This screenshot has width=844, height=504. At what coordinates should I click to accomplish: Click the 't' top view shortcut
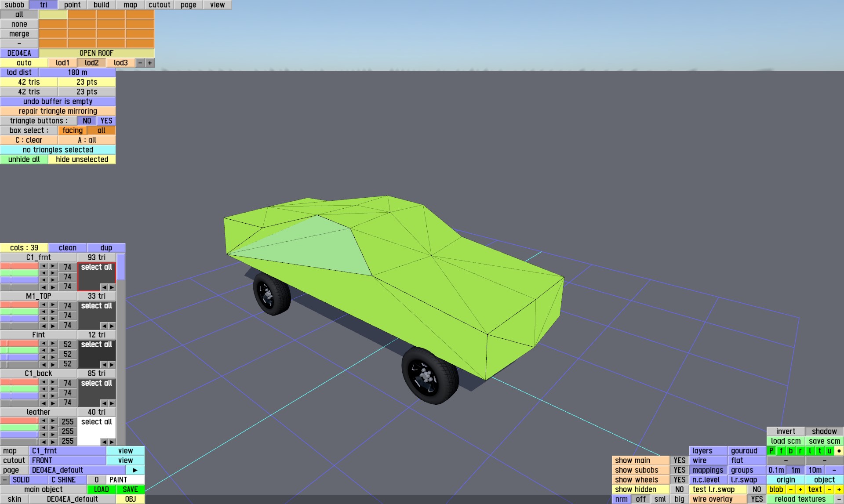pos(819,451)
